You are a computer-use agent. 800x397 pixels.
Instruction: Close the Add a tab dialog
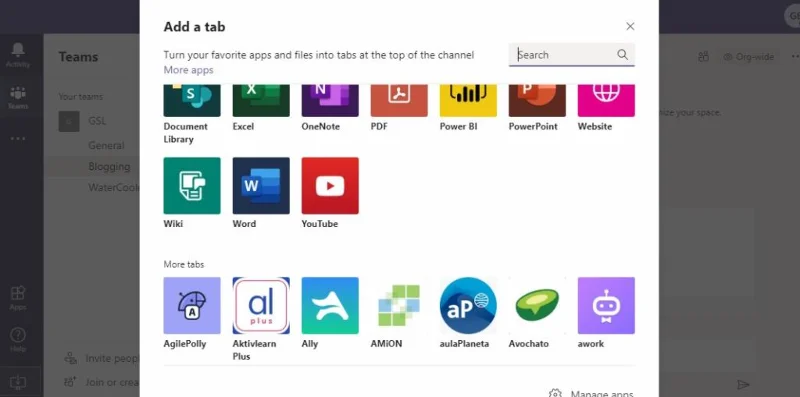click(x=631, y=26)
